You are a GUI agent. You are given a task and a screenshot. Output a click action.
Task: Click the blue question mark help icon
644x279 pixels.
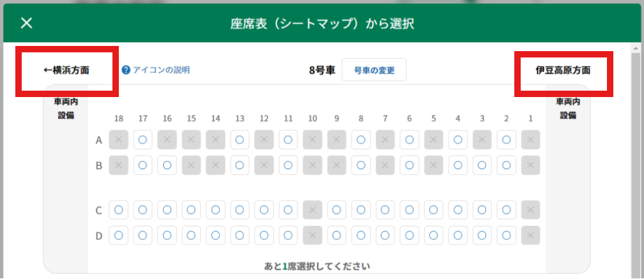[126, 70]
